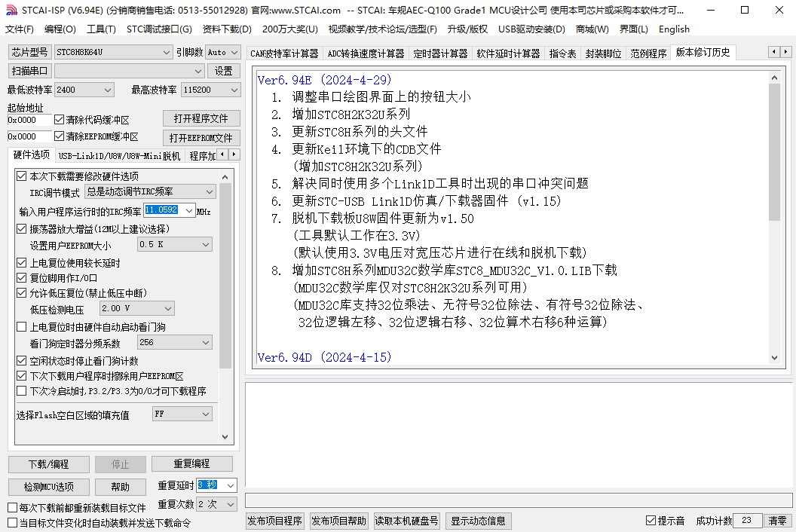Open the 文件(F) menu
796x532 pixels.
pos(20,29)
